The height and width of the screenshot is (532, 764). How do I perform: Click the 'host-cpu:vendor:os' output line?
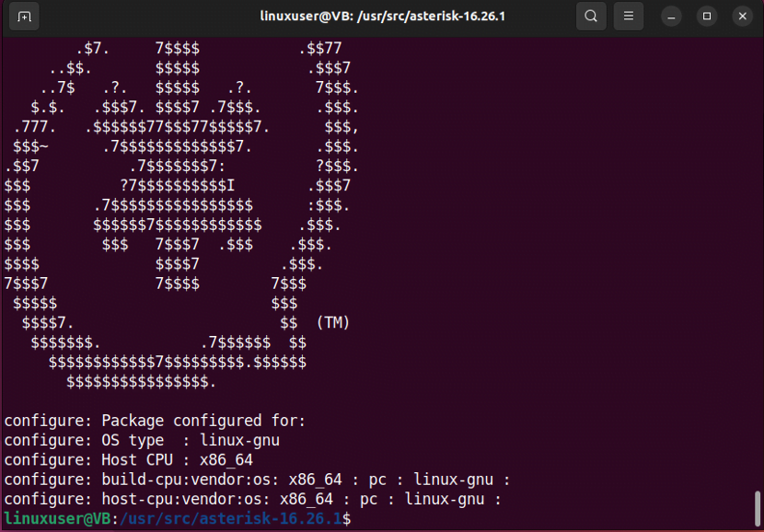[x=253, y=500]
